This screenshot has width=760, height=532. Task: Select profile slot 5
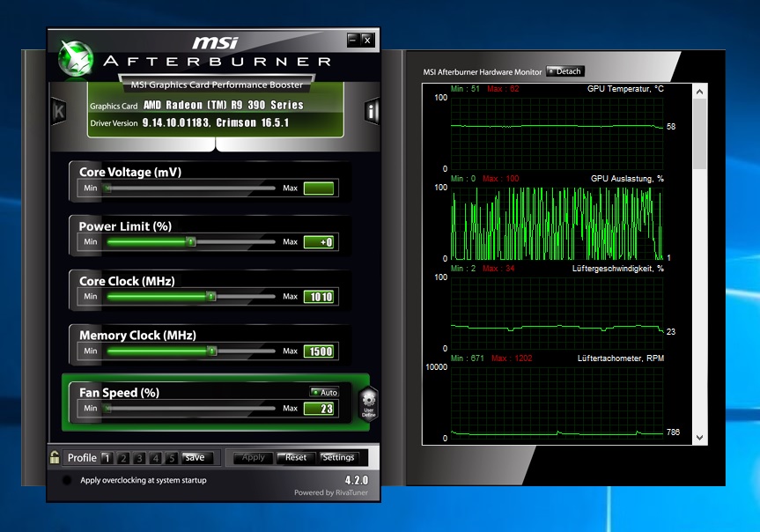tap(171, 458)
